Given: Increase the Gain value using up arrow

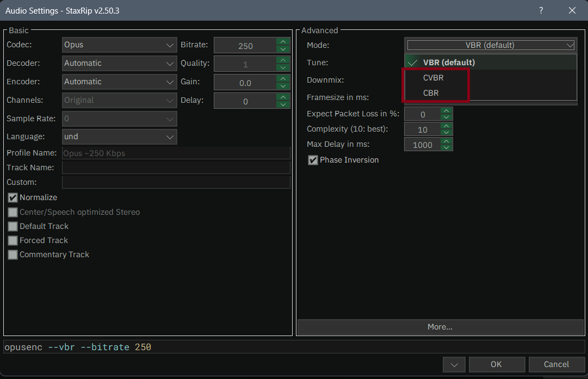Looking at the screenshot, I should (x=283, y=78).
